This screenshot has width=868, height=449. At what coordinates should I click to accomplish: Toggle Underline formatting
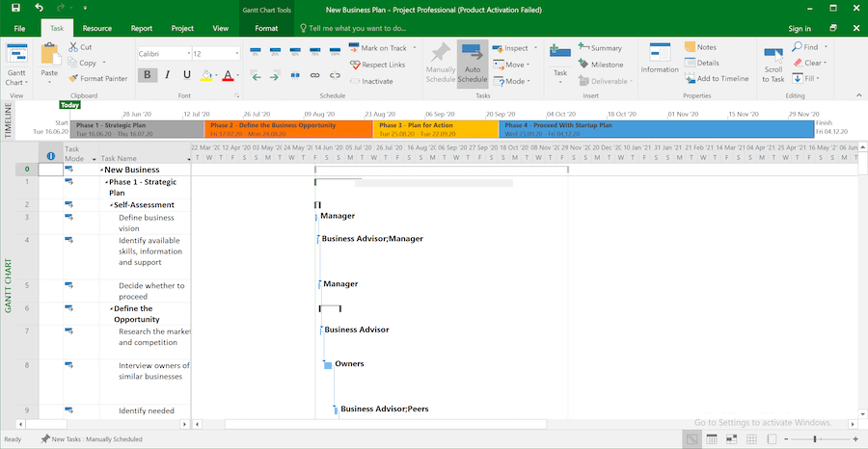[186, 75]
